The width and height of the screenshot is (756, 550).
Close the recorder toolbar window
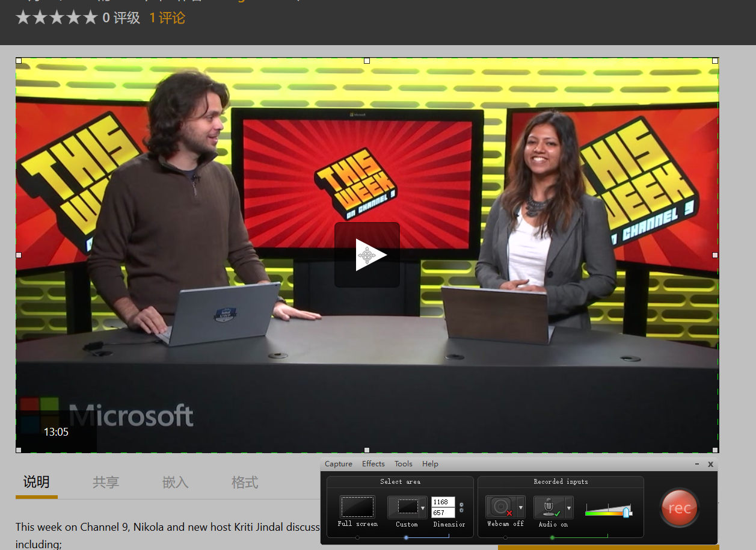coord(710,464)
